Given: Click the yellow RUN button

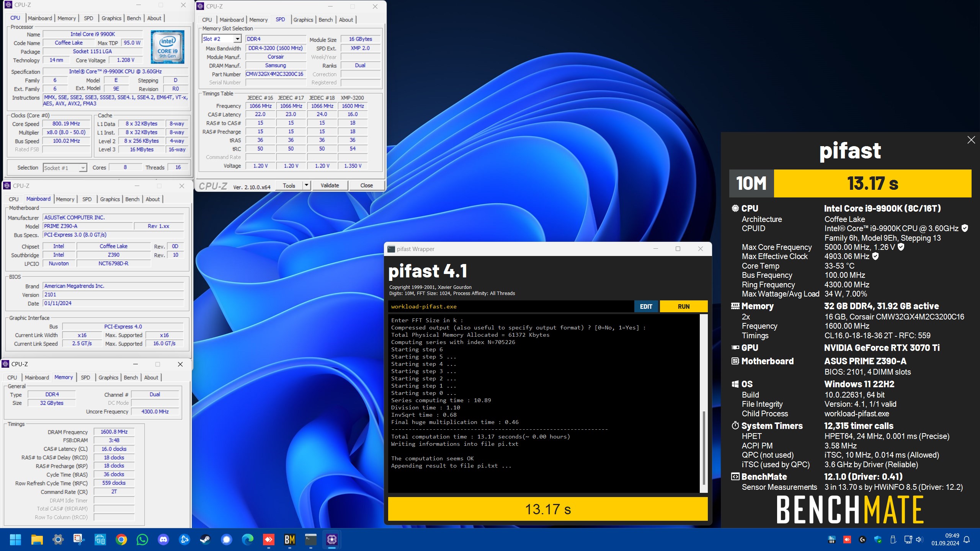Looking at the screenshot, I should click(683, 306).
